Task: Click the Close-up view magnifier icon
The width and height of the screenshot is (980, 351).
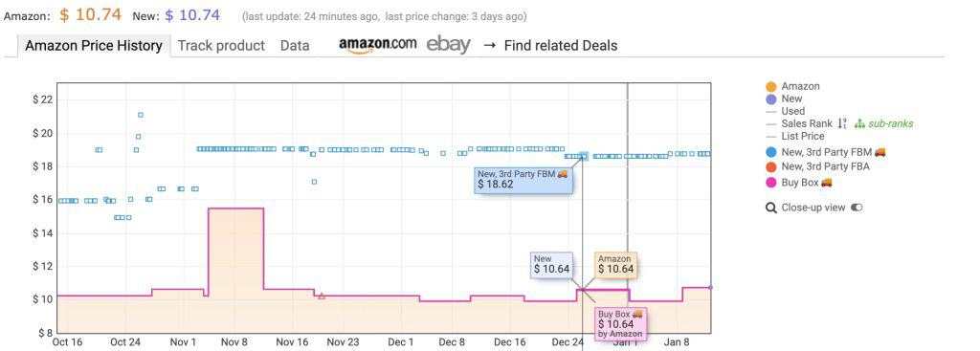Action: pyautogui.click(x=770, y=208)
